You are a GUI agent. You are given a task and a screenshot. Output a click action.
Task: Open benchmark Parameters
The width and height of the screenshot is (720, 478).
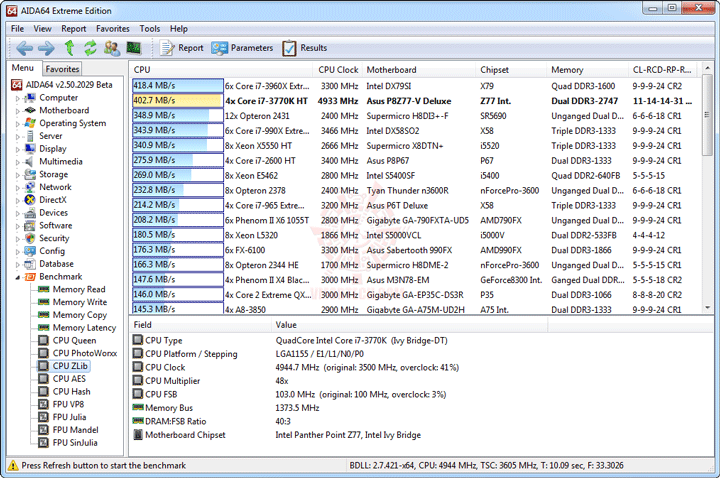click(x=242, y=48)
